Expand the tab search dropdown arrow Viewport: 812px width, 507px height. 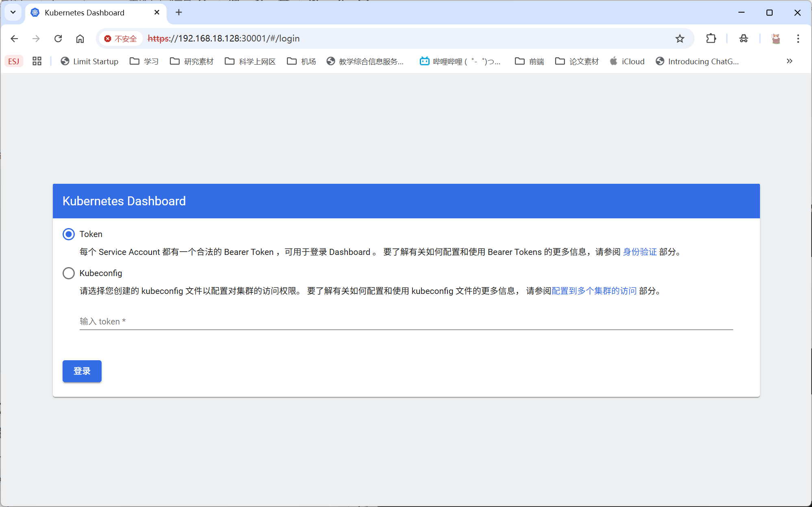click(x=13, y=12)
